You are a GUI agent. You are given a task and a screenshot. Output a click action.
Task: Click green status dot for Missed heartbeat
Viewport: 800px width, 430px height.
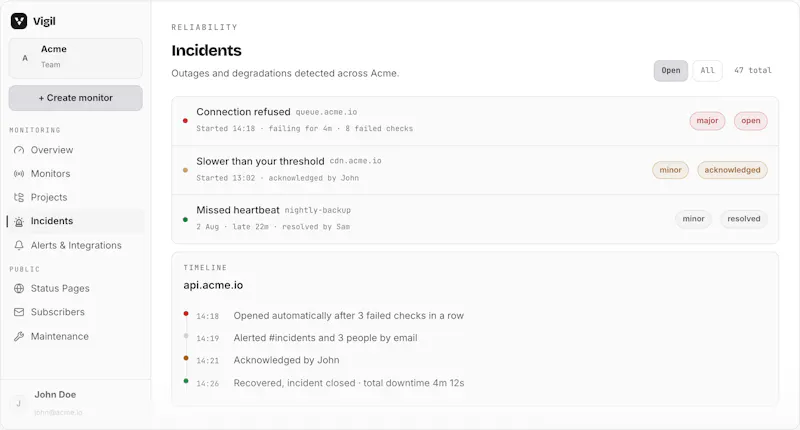click(x=185, y=219)
